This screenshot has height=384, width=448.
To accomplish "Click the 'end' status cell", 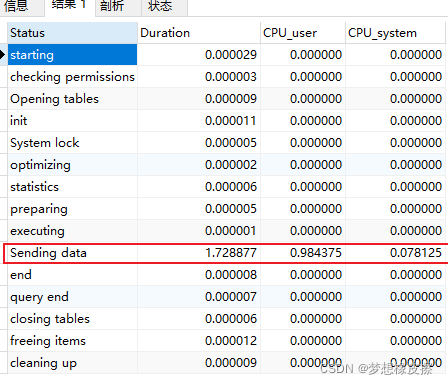I will click(72, 275).
